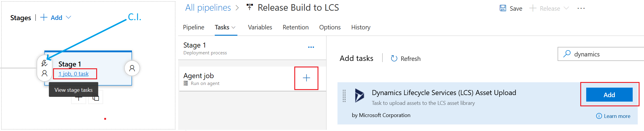Open the Variables tab
644x131 pixels.
tap(260, 27)
